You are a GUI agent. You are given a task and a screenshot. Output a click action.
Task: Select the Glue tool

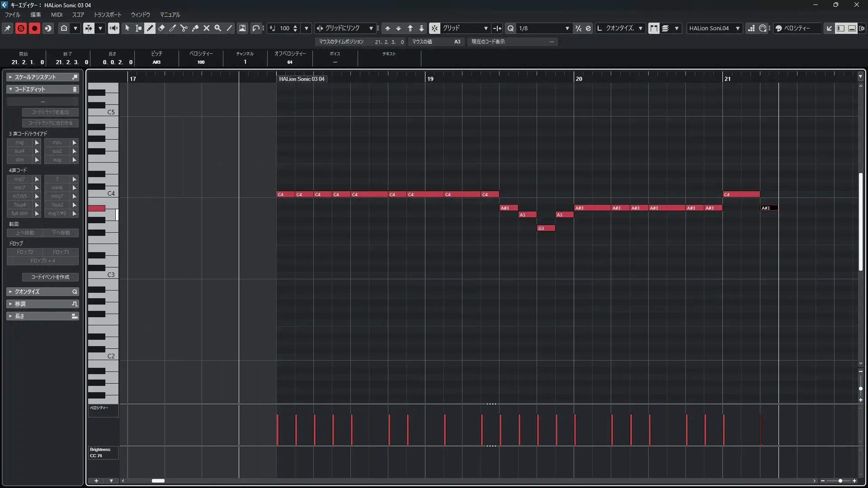(195, 28)
